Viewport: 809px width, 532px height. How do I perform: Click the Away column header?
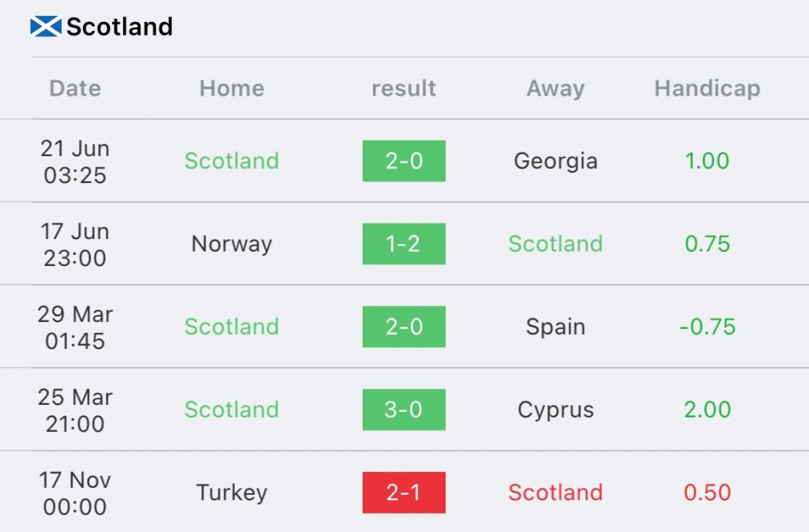coord(555,88)
